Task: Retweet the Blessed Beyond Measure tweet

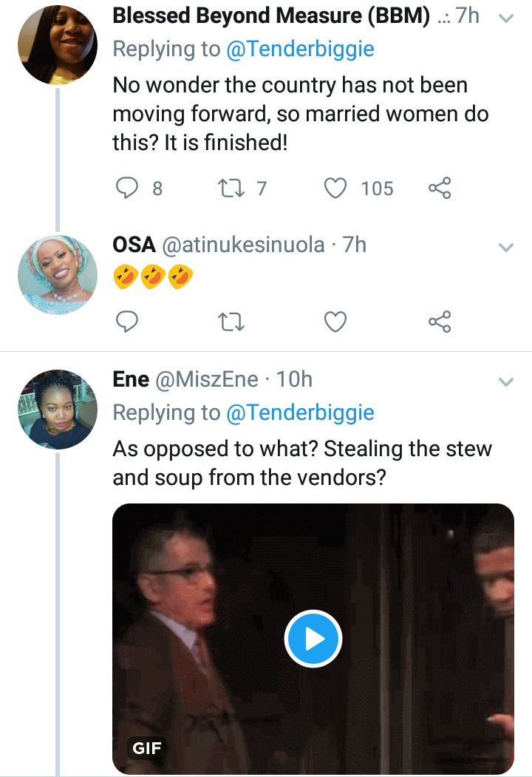Action: tap(231, 188)
